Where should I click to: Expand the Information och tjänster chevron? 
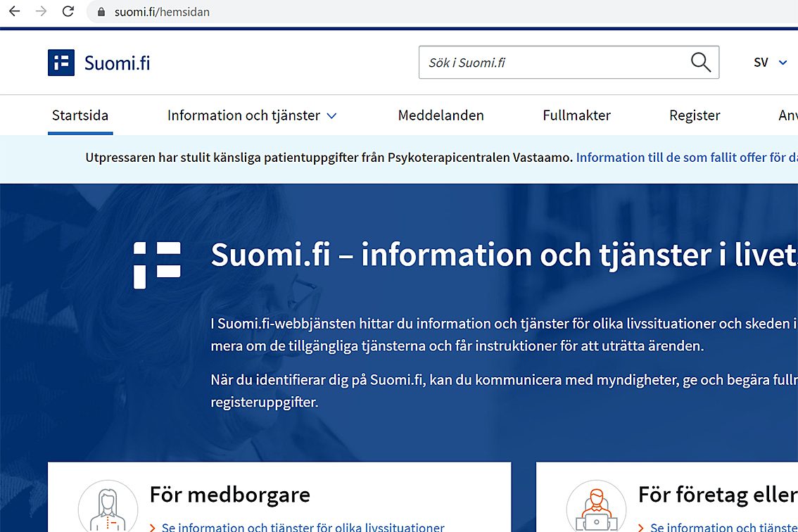click(332, 116)
